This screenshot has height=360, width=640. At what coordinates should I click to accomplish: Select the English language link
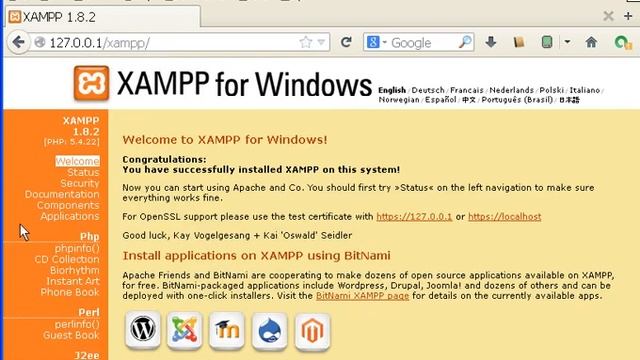point(392,90)
